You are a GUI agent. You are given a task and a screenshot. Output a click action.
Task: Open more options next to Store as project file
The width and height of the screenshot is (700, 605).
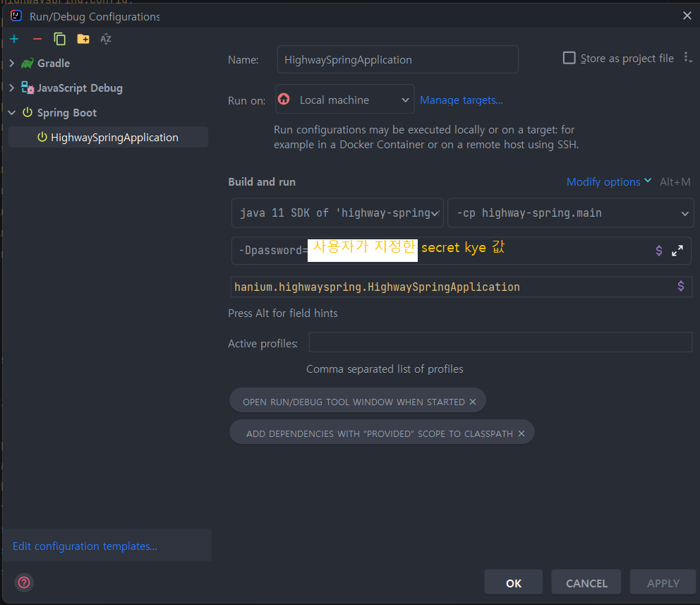pos(687,58)
